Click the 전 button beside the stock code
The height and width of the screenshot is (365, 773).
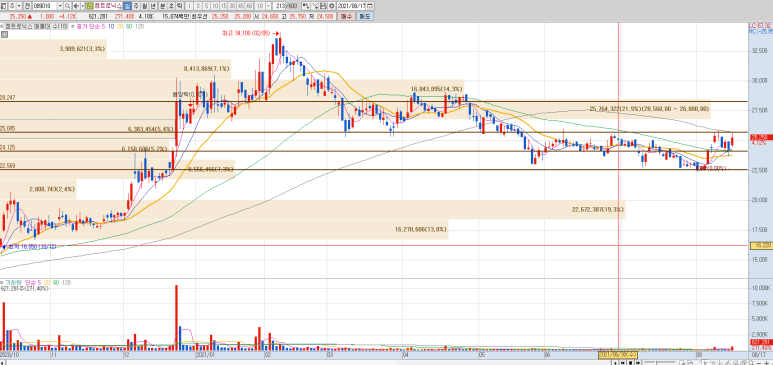pyautogui.click(x=27, y=6)
